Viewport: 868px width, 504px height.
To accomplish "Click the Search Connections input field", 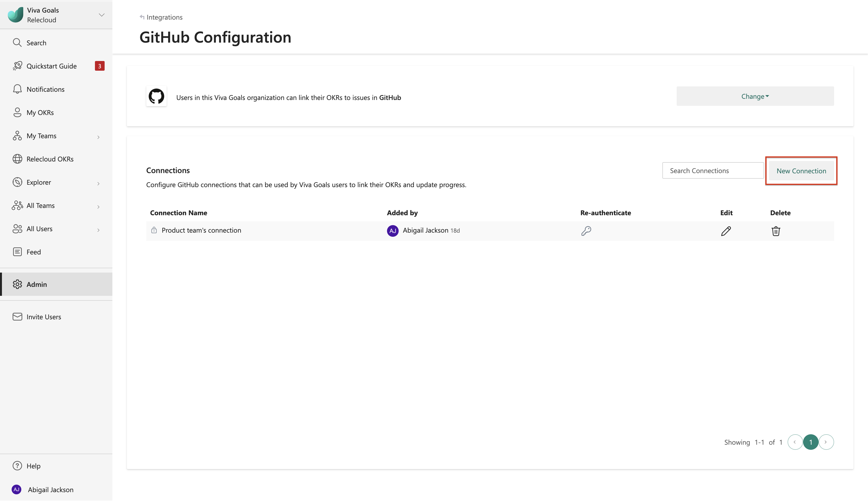I will 713,170.
